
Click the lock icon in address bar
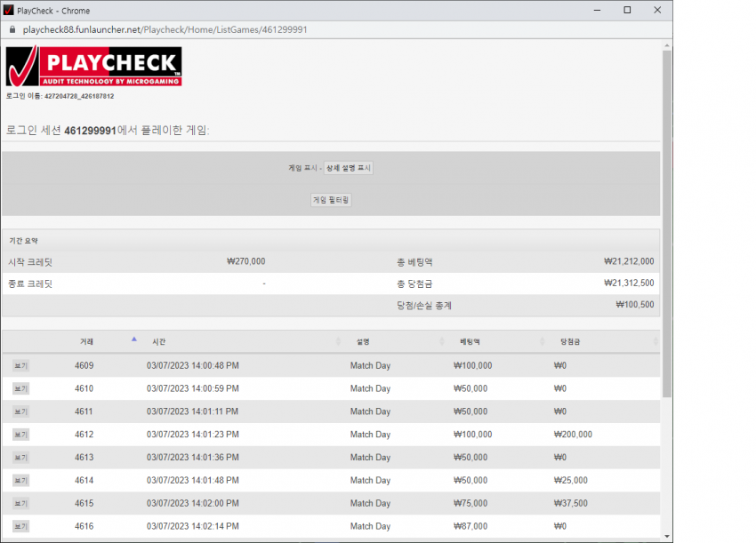(12, 29)
